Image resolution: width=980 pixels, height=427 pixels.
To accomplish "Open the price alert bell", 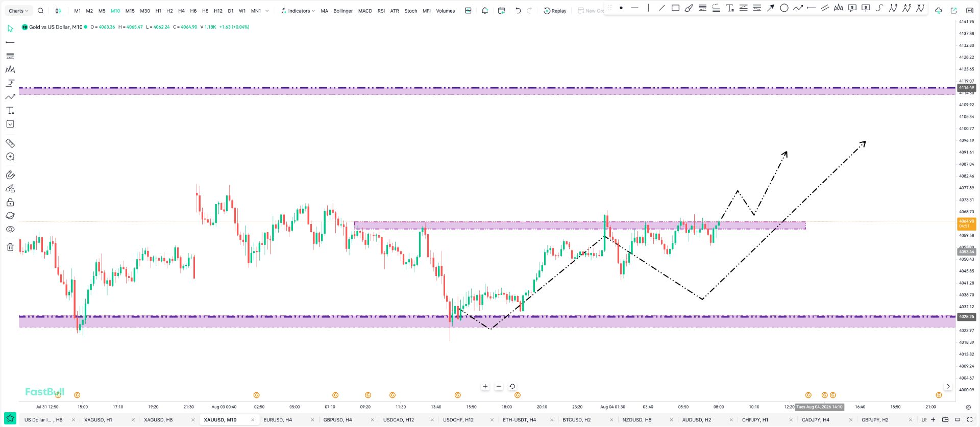I will 485,11.
